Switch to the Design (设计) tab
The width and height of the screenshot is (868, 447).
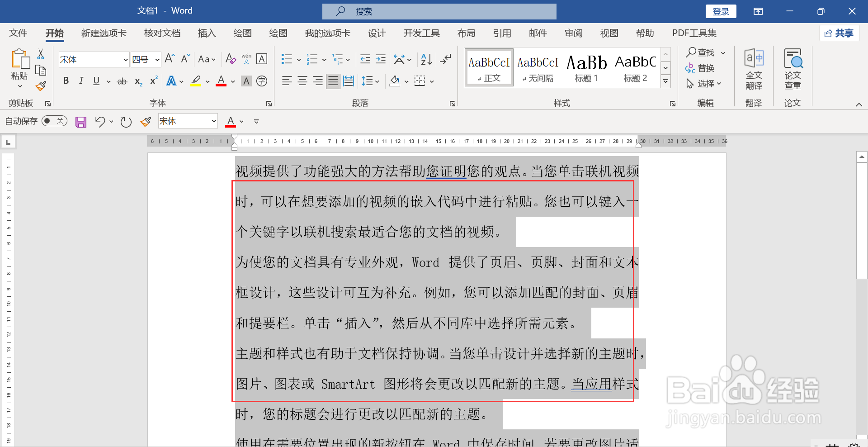[377, 33]
